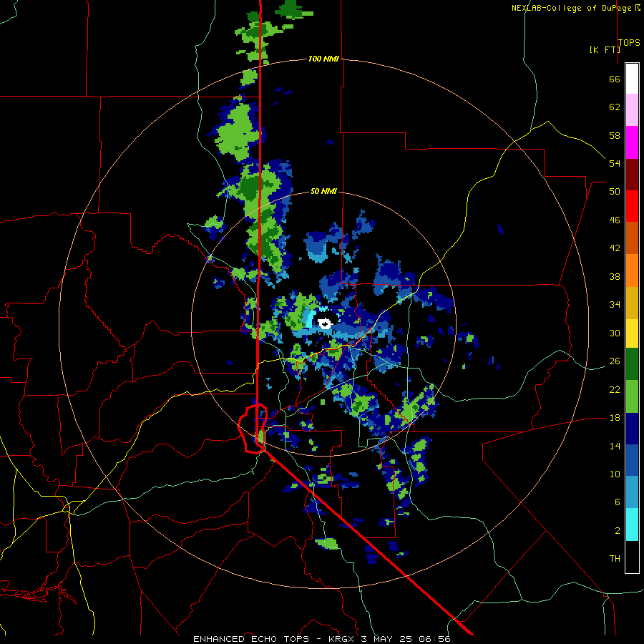Click the 'NEXLAB-College of DuPage' header text
This screenshot has width=644, height=644.
pyautogui.click(x=571, y=8)
